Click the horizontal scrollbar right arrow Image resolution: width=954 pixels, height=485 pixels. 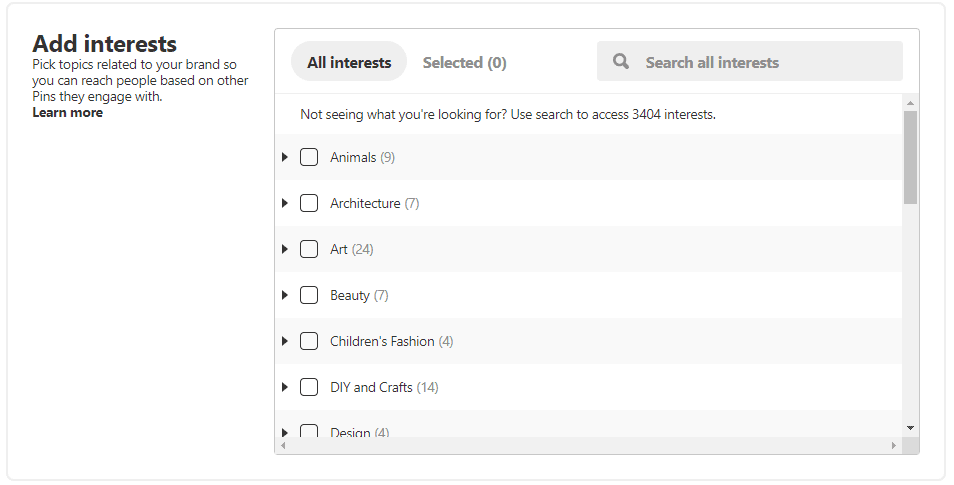(894, 445)
